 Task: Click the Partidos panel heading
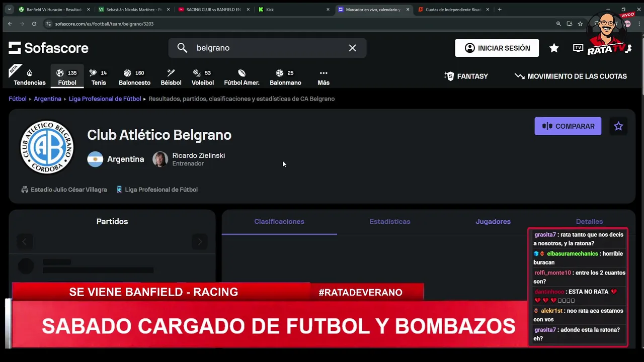(112, 222)
